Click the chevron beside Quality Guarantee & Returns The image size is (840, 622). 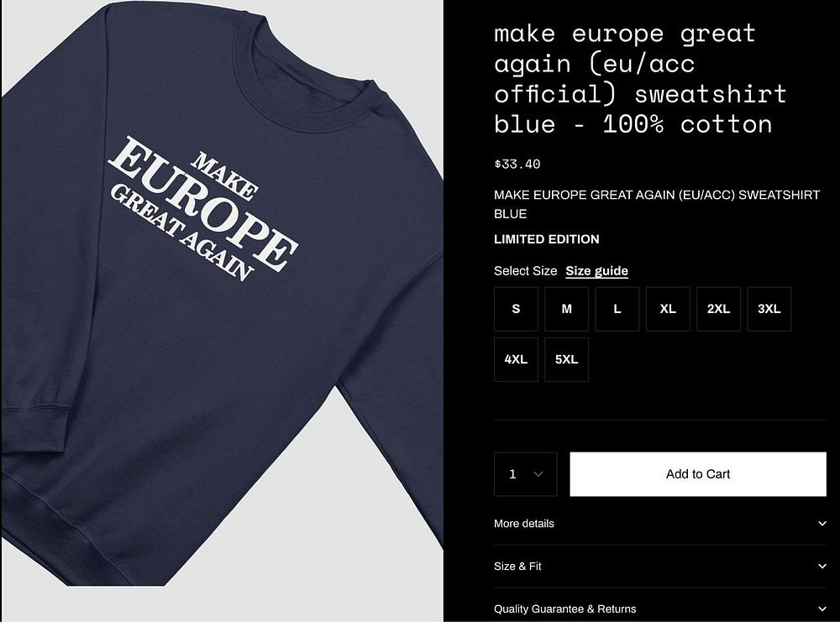point(822,609)
